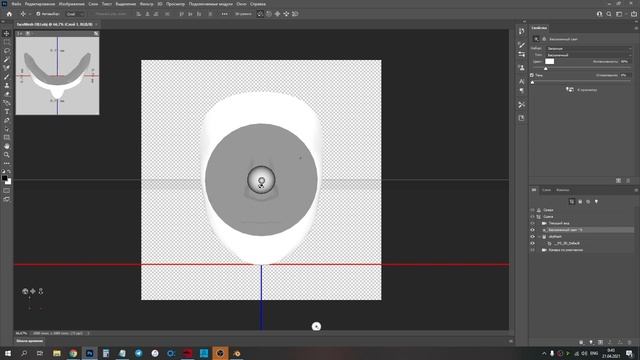Select the Move tool in toolbox
The width and height of the screenshot is (640, 360).
(7, 33)
